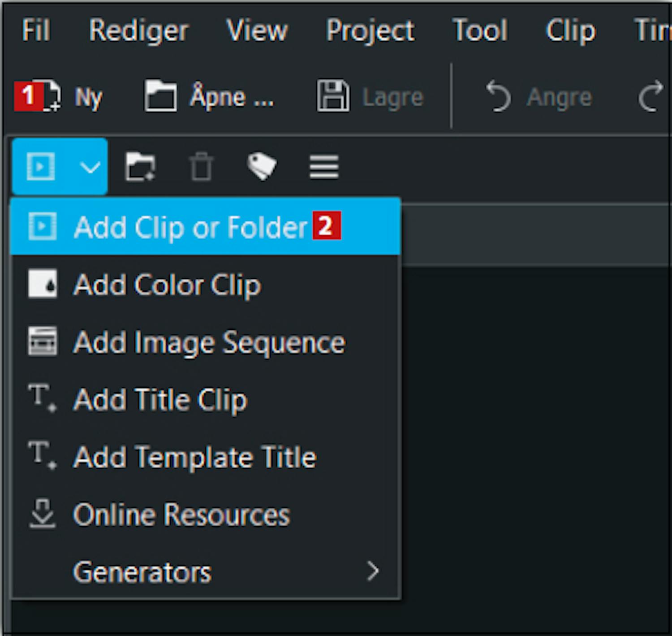Open the View menu

click(257, 30)
